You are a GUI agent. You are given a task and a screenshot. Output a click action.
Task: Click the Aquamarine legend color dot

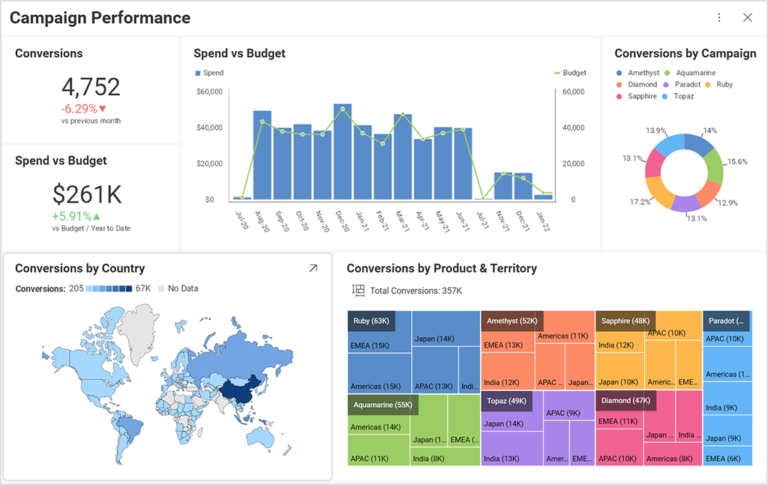pos(668,73)
